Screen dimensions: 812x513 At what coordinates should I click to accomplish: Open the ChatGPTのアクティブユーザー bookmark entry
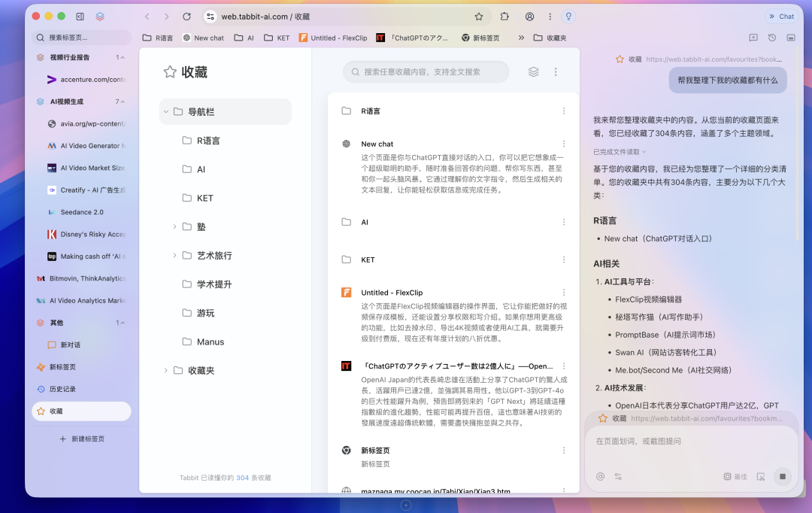click(x=458, y=366)
